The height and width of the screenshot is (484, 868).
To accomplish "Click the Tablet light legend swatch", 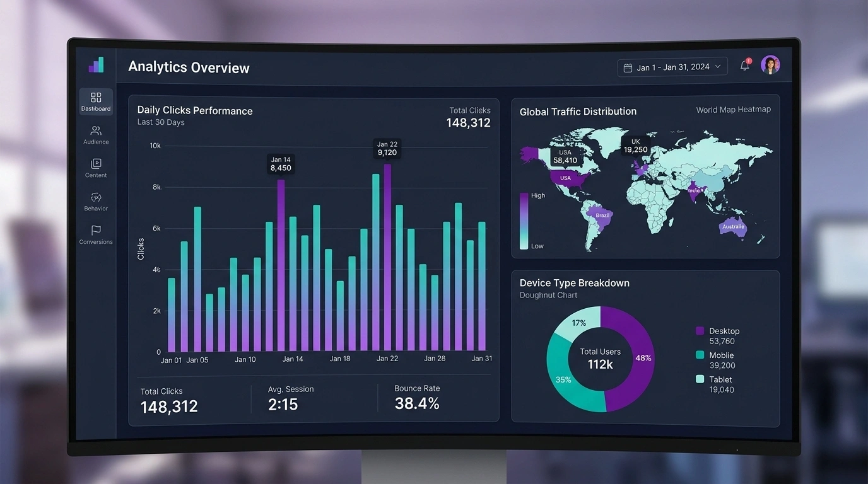I will point(700,379).
